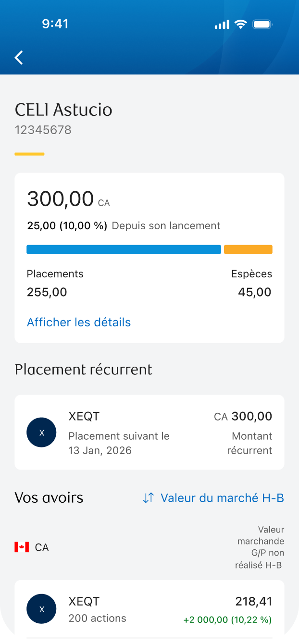
Task: Click the gain value +2 000,00 (10,22 %)
Action: [x=226, y=619]
